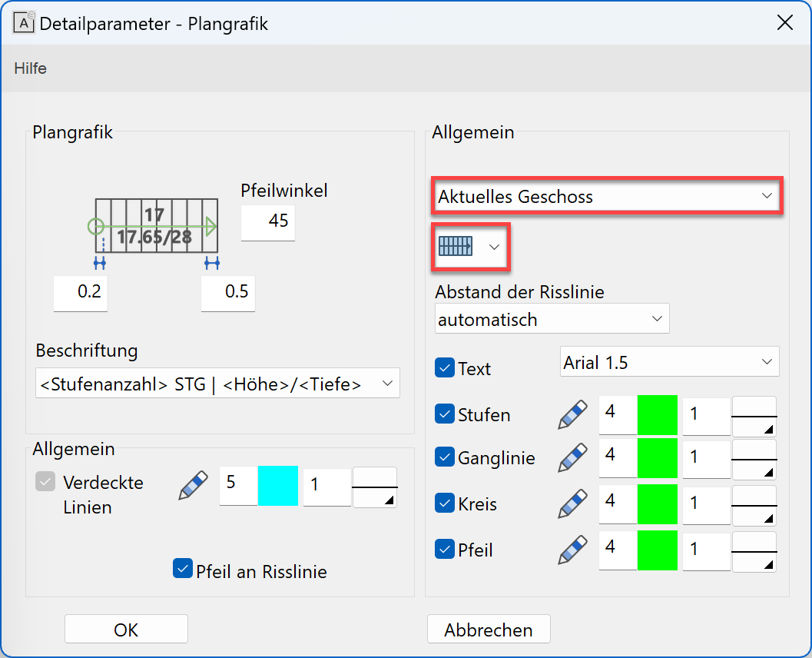Toggle the Pfeil an Risslinie checkbox
The height and width of the screenshot is (658, 812).
click(183, 570)
